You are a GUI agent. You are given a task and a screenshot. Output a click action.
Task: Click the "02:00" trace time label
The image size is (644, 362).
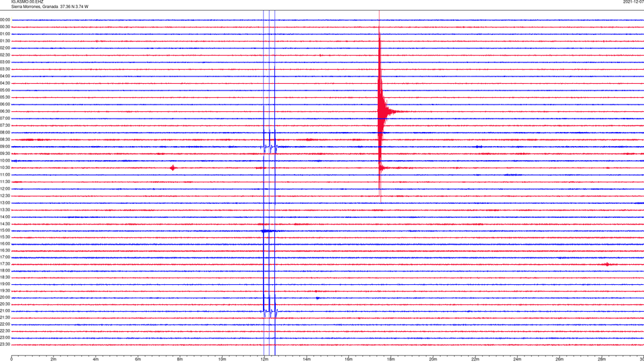coord(5,48)
